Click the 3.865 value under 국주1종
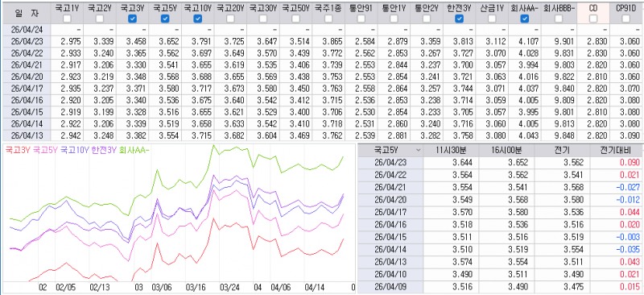644x295 pixels. [x=332, y=41]
